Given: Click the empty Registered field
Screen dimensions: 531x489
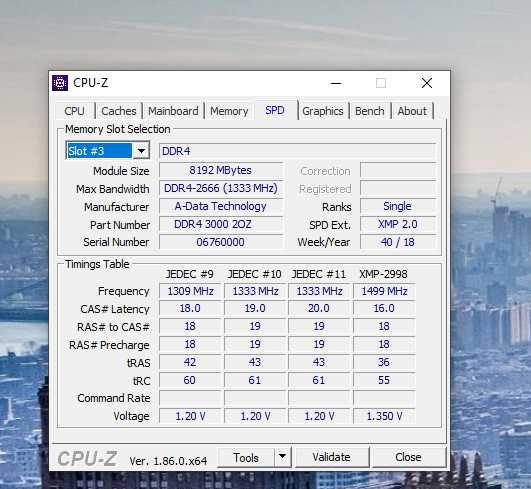Looking at the screenshot, I should point(398,188).
